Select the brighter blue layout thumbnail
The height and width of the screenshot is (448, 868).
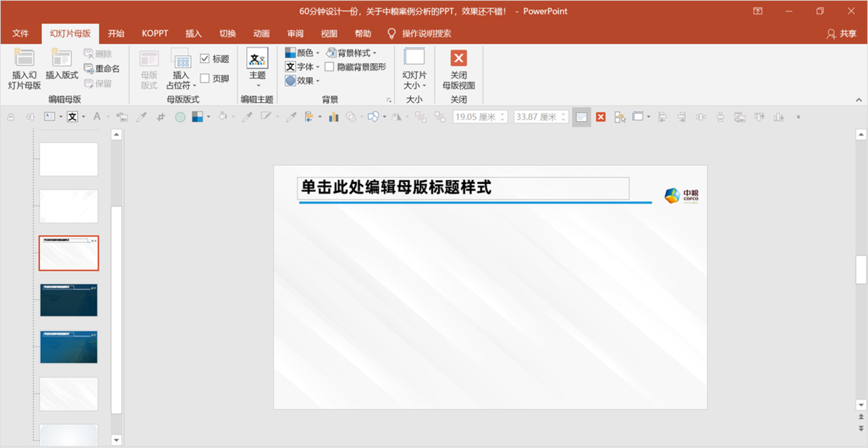(69, 347)
